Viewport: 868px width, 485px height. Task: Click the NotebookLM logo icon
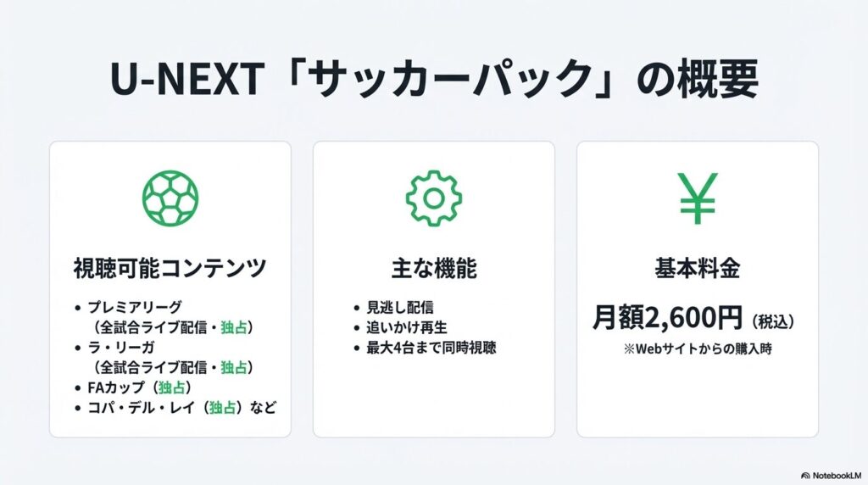pyautogui.click(x=804, y=476)
